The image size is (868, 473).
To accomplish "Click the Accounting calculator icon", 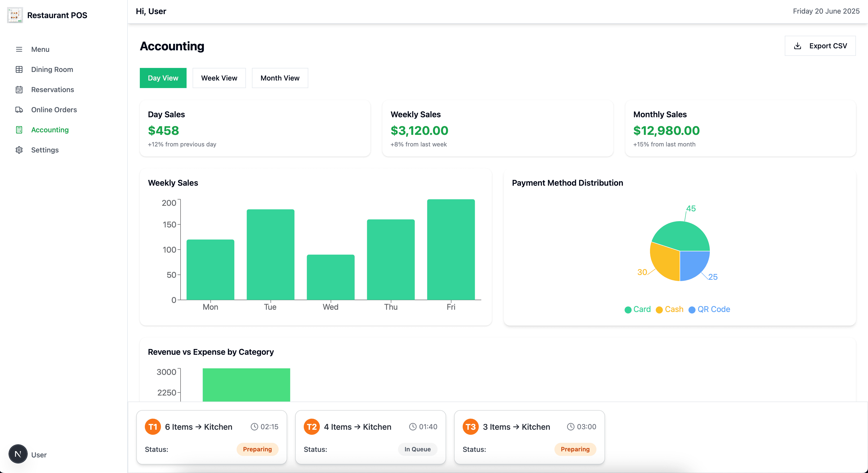I will (19, 130).
